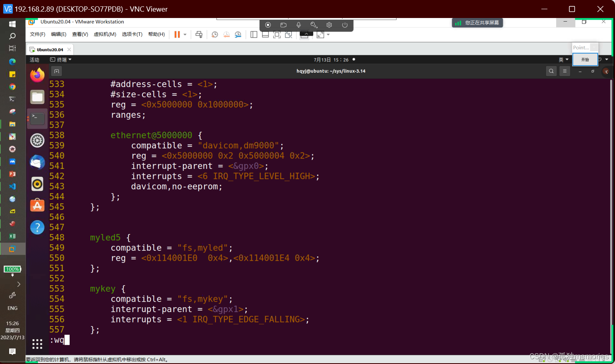Pause the virtual machine

(x=177, y=34)
